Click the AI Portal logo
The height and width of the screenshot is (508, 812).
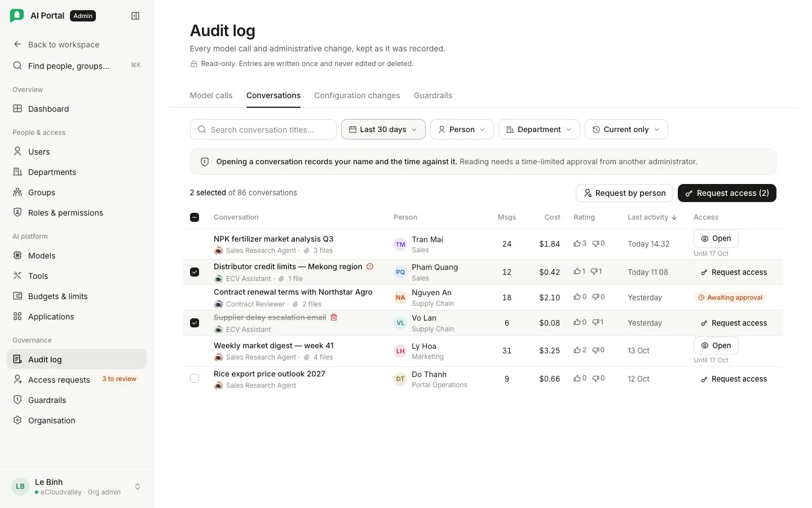17,16
